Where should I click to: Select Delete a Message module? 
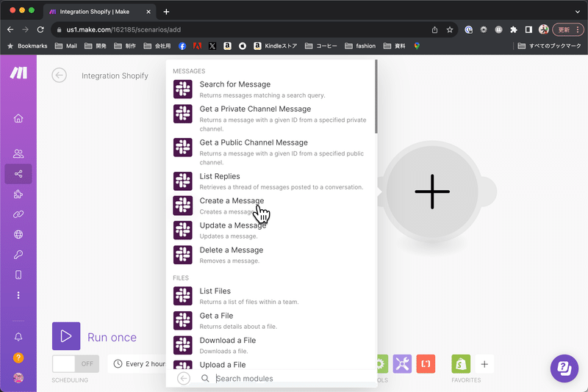[x=270, y=255]
